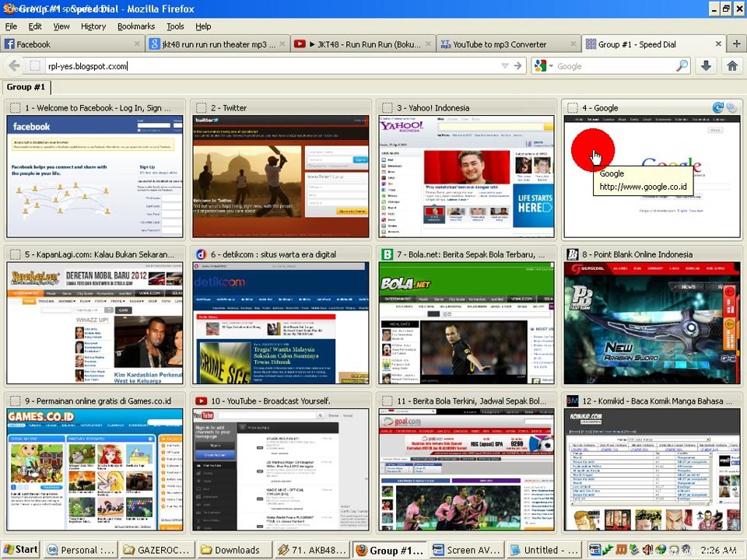Image resolution: width=747 pixels, height=560 pixels.
Task: Open the File menu
Action: pyautogui.click(x=11, y=26)
